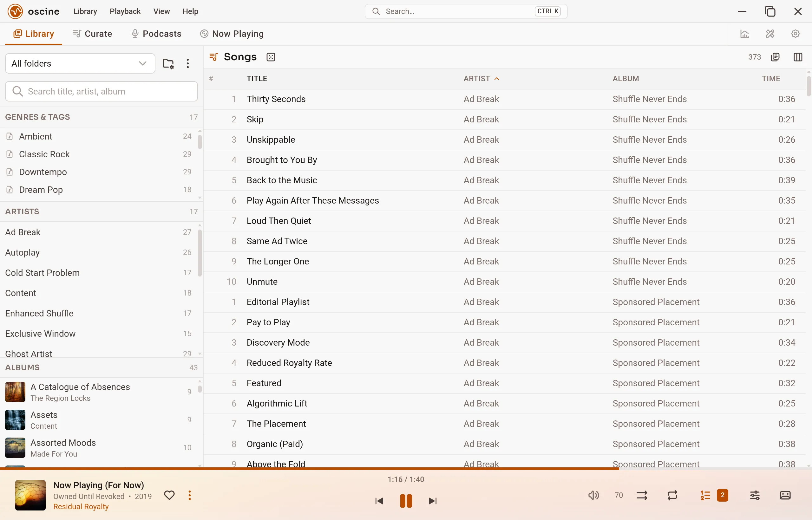This screenshot has height=520, width=812.
Task: Open the mini player icon
Action: (785, 495)
